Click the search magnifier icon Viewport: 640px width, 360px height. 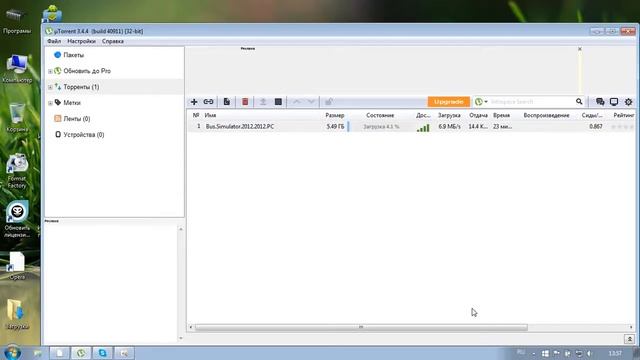click(579, 102)
